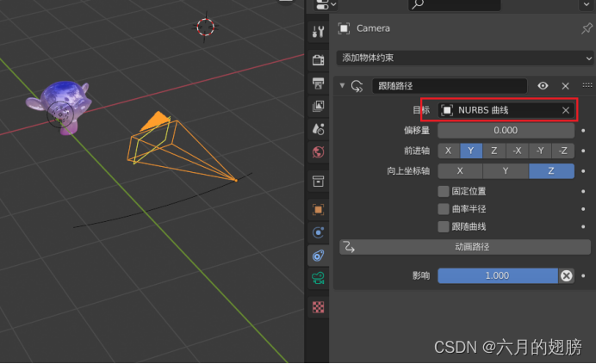
Task: Click the 偏移量 value field 0.000
Action: (x=506, y=131)
